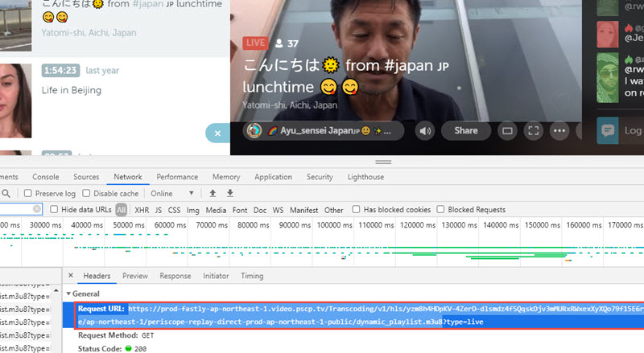Filter requests by CSS
The height and width of the screenshot is (353, 644).
pos(174,210)
